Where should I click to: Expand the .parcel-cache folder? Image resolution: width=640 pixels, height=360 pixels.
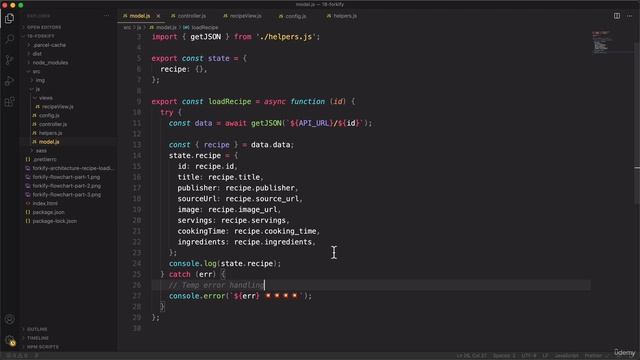(49, 45)
